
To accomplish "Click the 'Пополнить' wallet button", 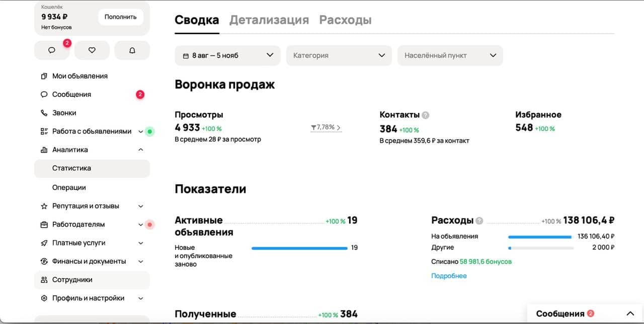I will point(121,17).
